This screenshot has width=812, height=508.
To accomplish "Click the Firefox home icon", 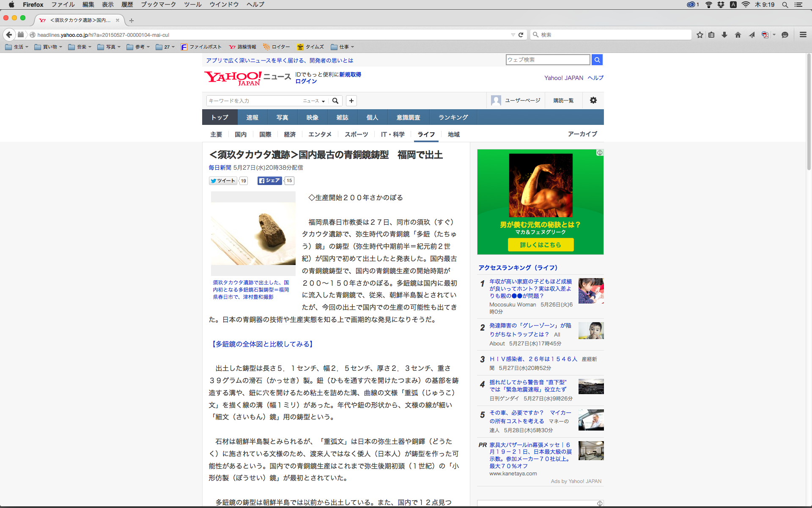I will coord(738,35).
